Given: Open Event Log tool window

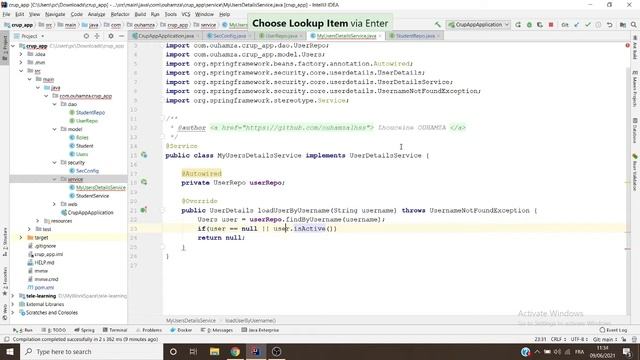Looking at the screenshot, I should pyautogui.click(x=613, y=330).
